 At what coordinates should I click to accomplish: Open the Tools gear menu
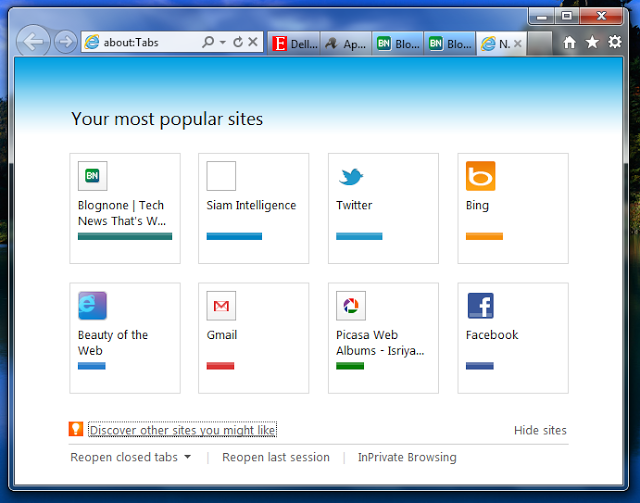tap(615, 42)
